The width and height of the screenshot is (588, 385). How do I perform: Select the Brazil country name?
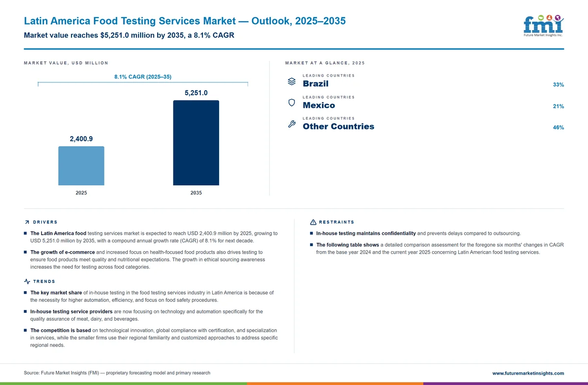[x=316, y=84]
